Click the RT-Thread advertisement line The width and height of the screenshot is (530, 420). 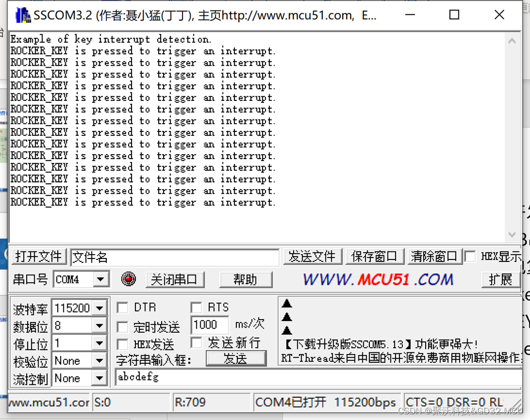[x=401, y=358]
